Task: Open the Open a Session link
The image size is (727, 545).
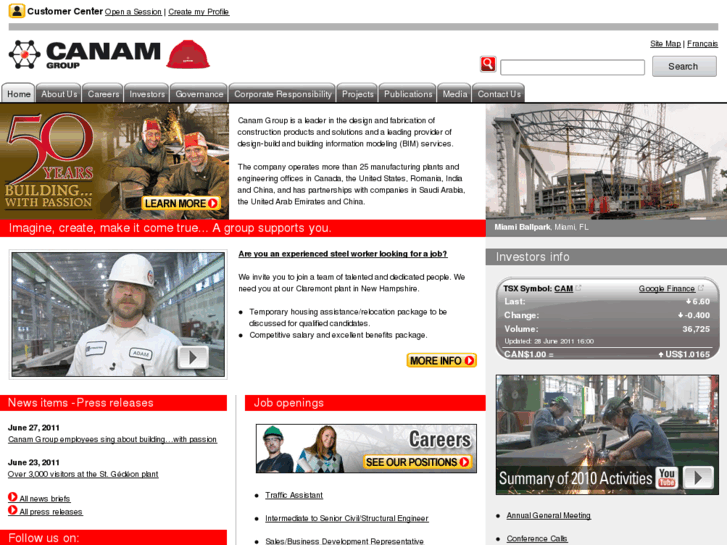Action: [133, 12]
